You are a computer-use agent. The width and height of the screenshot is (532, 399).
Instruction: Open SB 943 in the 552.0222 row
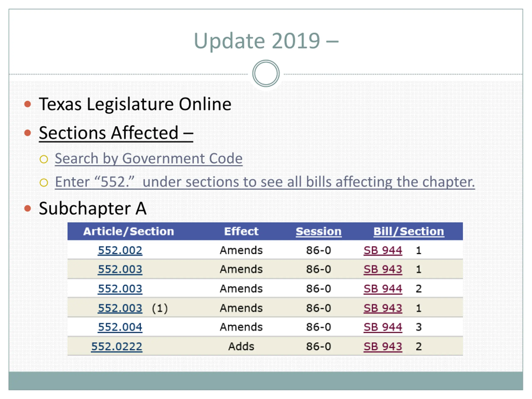383,347
